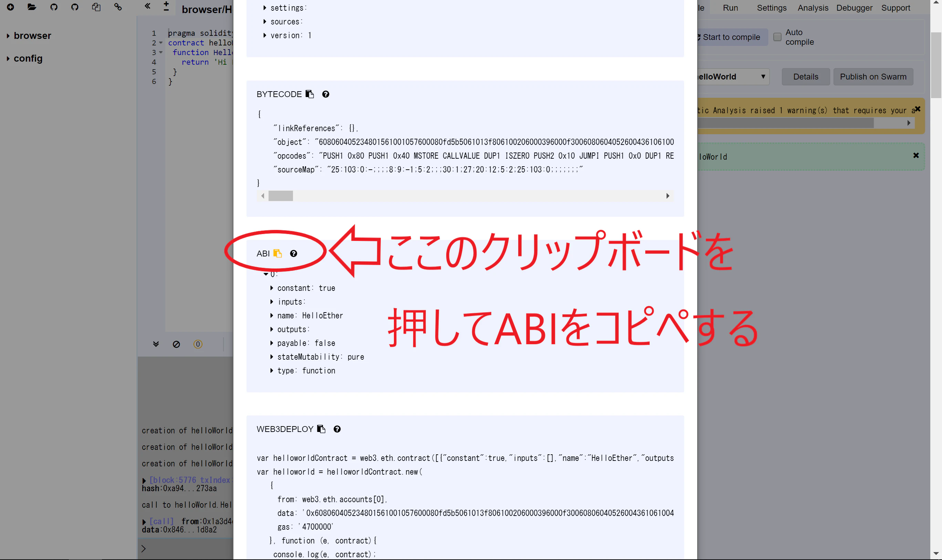Viewport: 942px width, 560px height.
Task: Expand ABI constant: true entry
Action: coord(271,288)
